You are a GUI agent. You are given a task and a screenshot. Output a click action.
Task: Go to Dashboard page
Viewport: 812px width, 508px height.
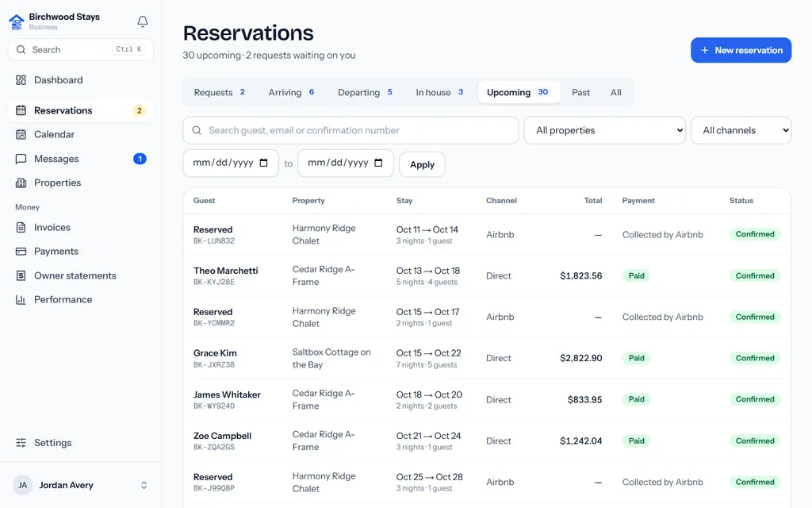tap(81, 80)
